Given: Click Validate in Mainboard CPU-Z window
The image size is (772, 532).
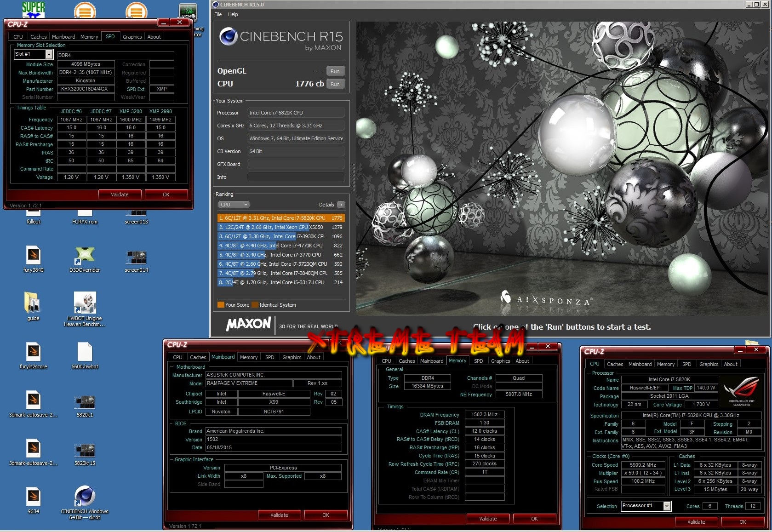Looking at the screenshot, I should 279,515.
